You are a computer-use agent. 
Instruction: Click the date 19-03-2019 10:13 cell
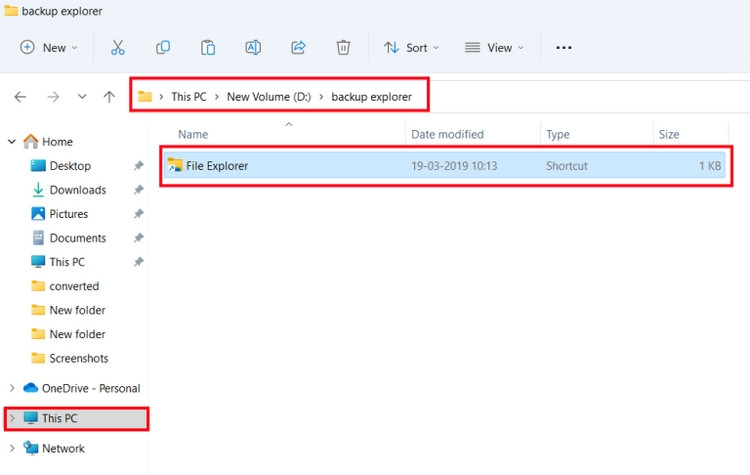[454, 166]
